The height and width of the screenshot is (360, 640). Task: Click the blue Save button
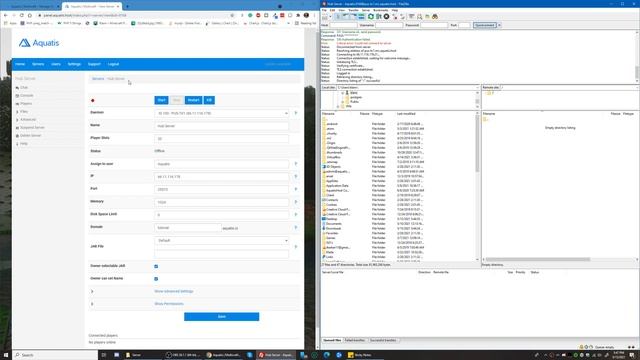(x=221, y=317)
